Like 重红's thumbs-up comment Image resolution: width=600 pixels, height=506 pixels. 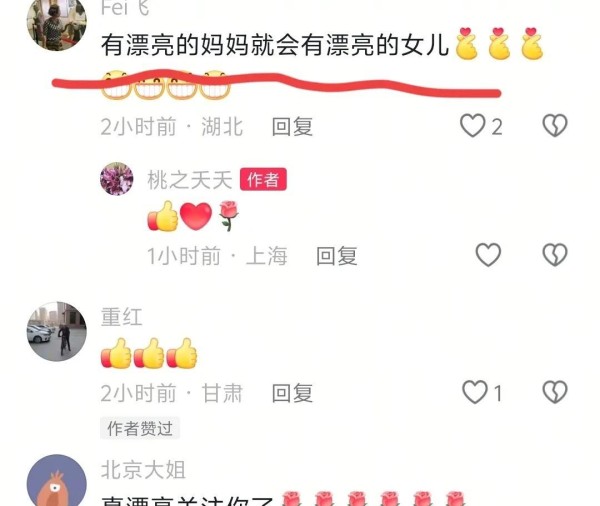tap(475, 392)
